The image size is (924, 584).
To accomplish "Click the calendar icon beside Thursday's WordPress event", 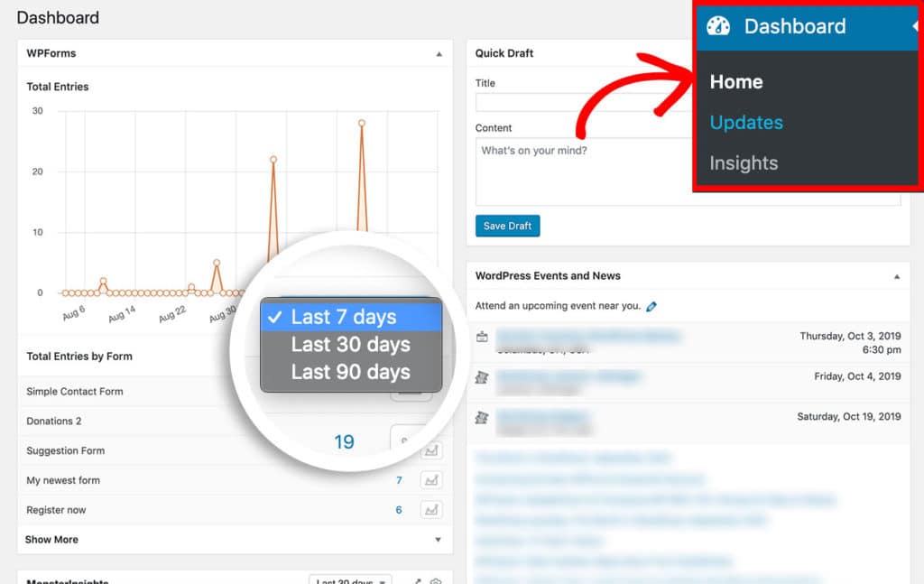I will [x=482, y=335].
